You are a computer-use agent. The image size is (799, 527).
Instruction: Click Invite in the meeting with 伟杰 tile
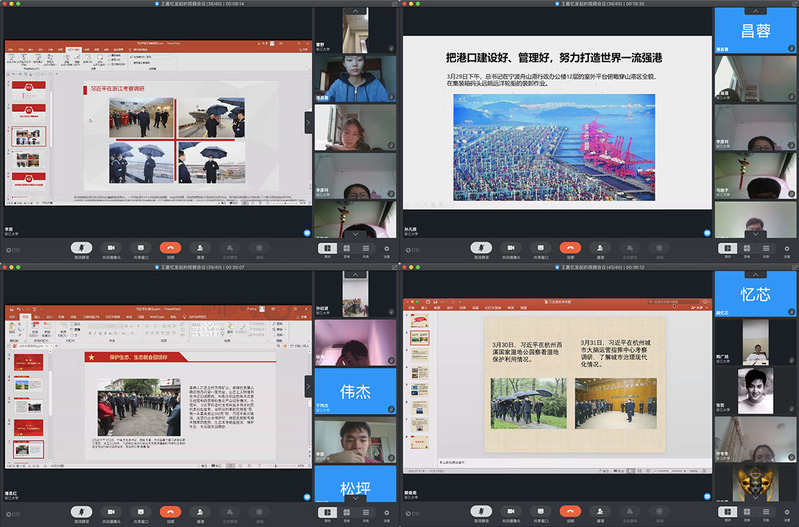tap(200, 510)
